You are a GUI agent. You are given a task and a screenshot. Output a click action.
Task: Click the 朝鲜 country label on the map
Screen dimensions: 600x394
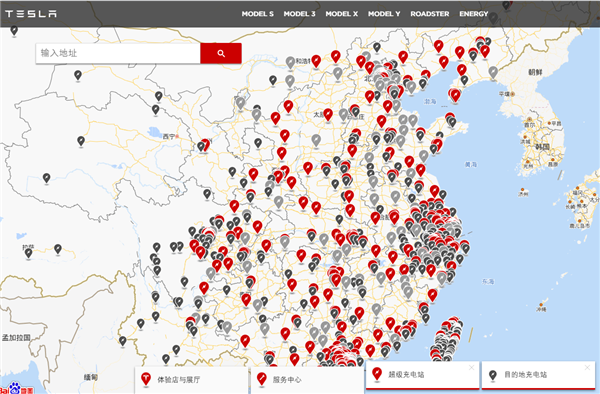click(x=535, y=72)
